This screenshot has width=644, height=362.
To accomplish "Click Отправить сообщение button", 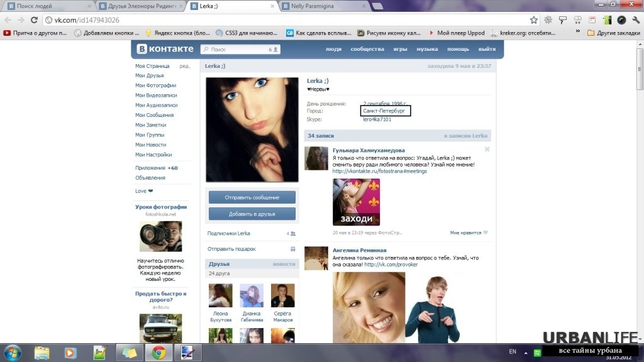I will pos(252,197).
